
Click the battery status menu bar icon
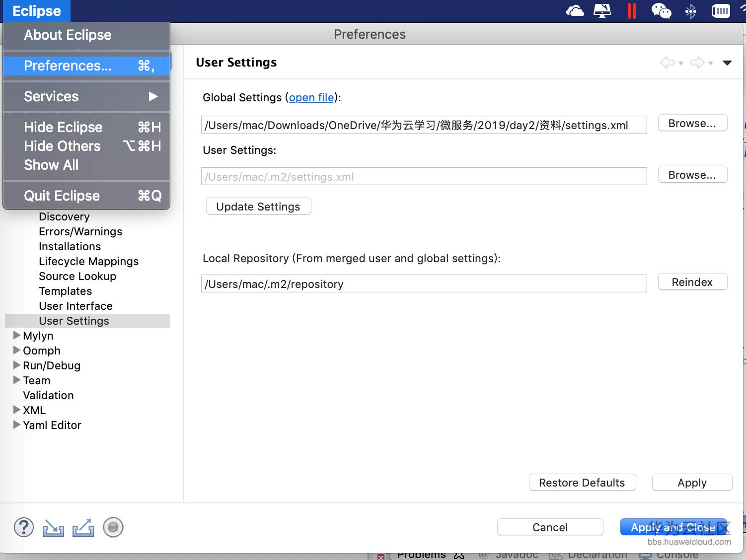pos(721,10)
